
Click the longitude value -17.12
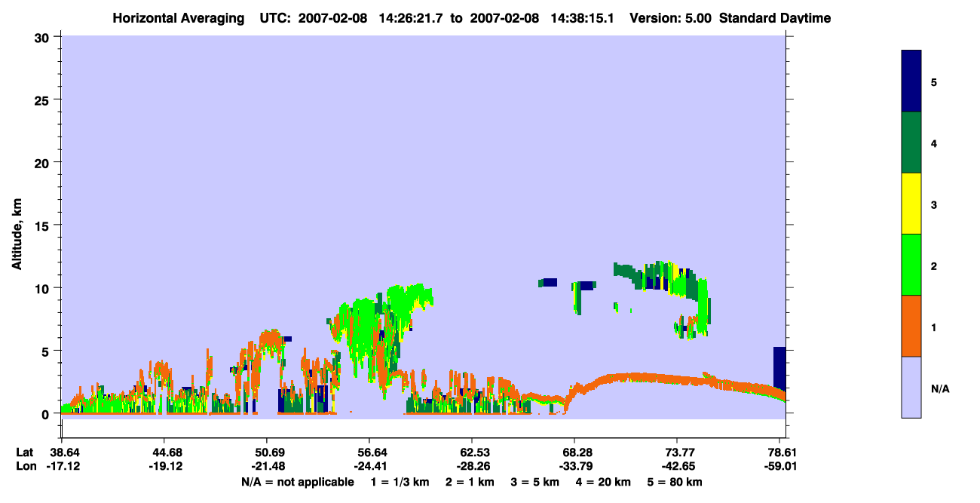(x=62, y=466)
